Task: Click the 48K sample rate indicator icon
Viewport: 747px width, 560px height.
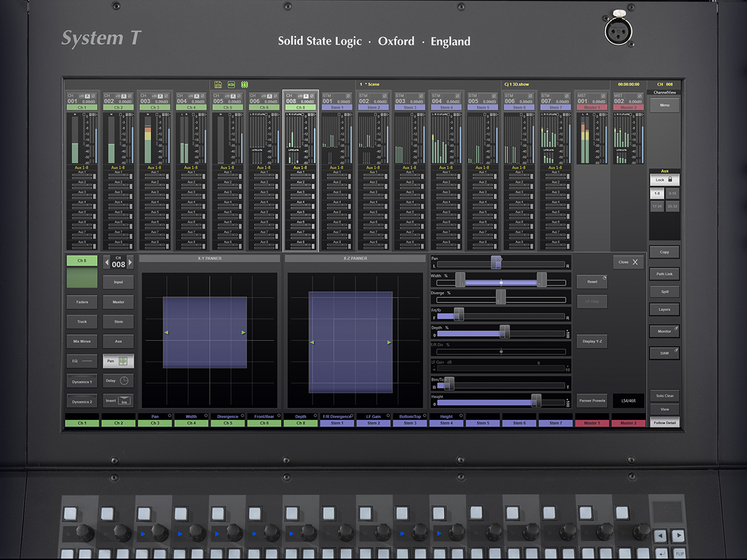Action: click(x=232, y=84)
